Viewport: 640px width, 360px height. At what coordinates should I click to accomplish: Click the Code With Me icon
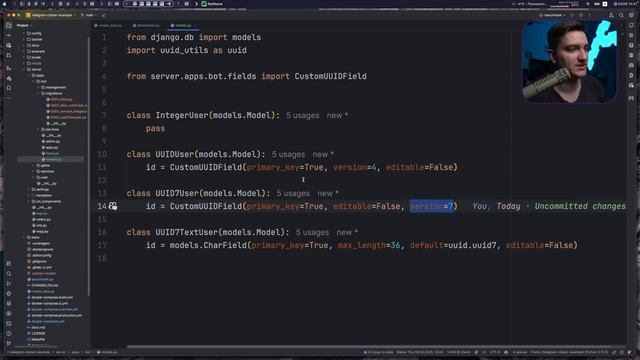[611, 15]
